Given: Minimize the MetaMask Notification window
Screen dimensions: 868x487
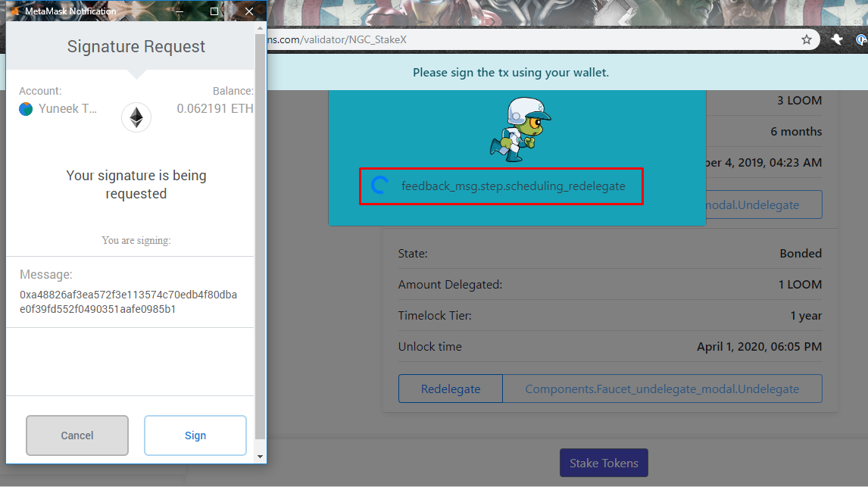Looking at the screenshot, I should coord(180,11).
